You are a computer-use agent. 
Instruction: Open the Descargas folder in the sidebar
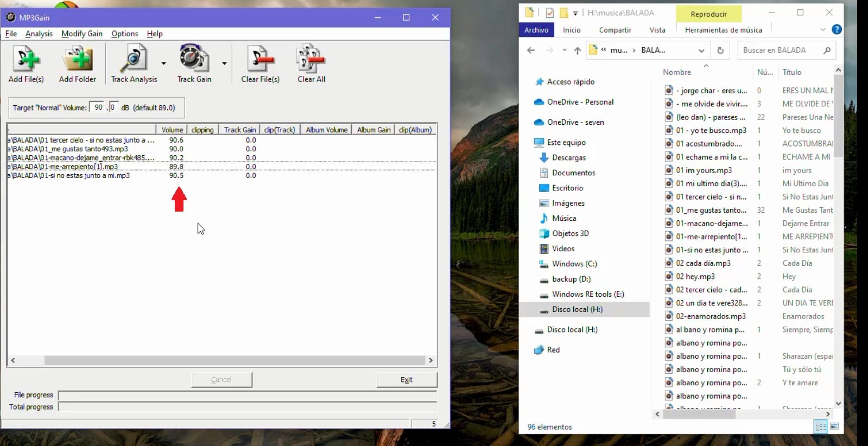click(x=569, y=157)
